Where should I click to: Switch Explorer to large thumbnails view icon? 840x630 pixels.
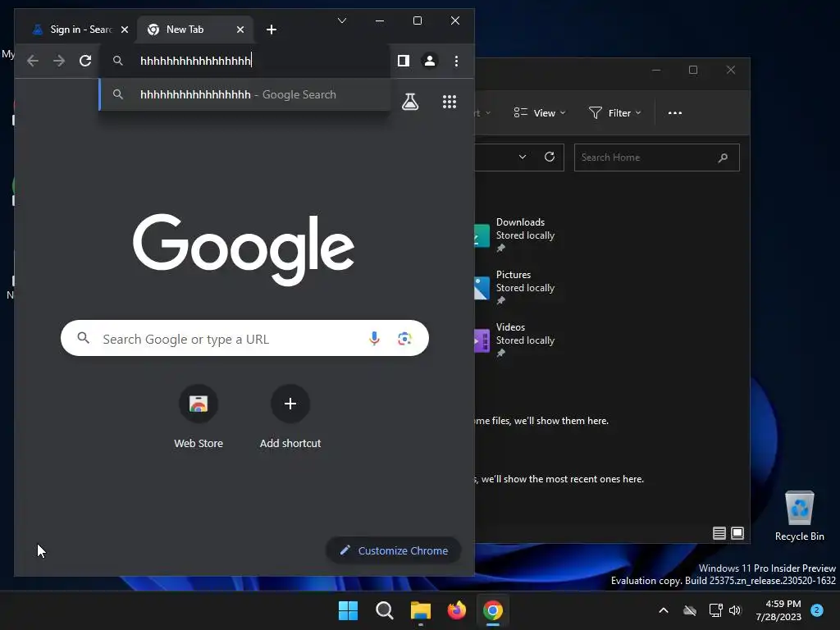coord(737,533)
